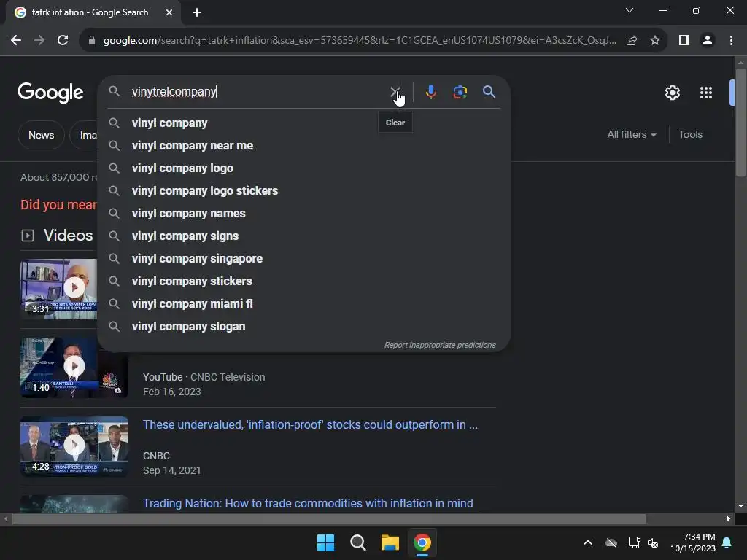Expand the All filters dropdown
Screen dimensions: 747x560
click(632, 135)
